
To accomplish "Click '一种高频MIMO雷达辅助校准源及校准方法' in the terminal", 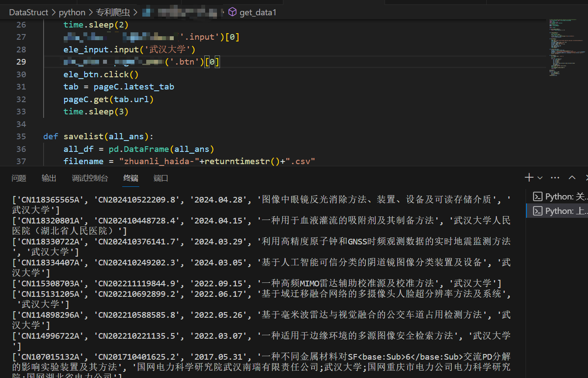I will pos(351,283).
